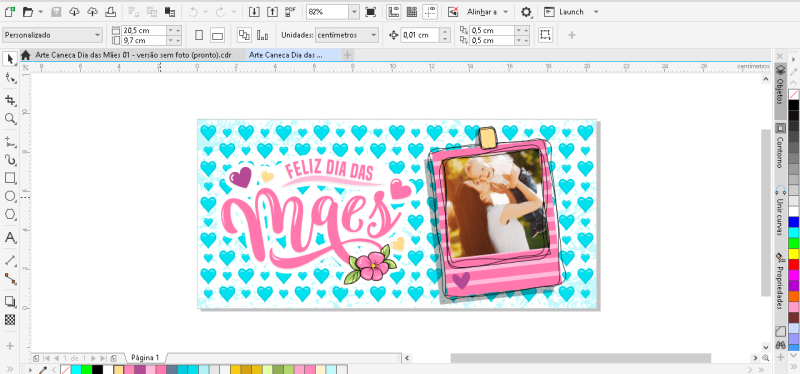The image size is (800, 374).
Task: Set page to landscape orientation
Action: [x=217, y=35]
